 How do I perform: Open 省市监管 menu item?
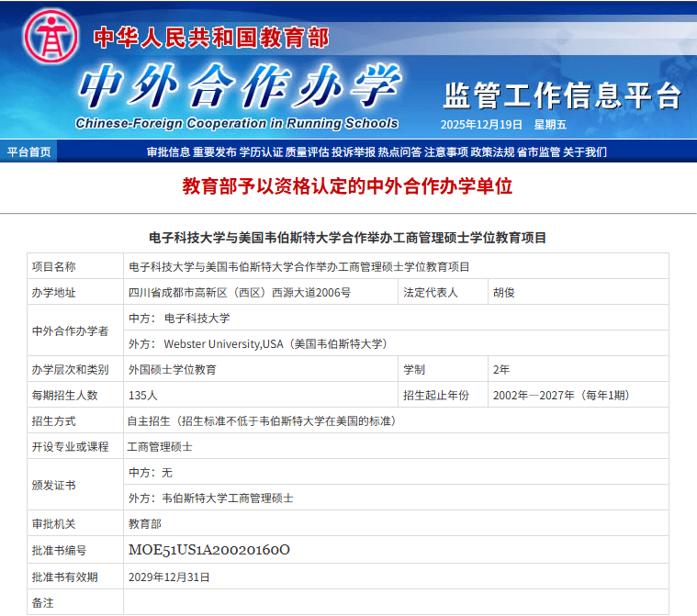click(538, 152)
